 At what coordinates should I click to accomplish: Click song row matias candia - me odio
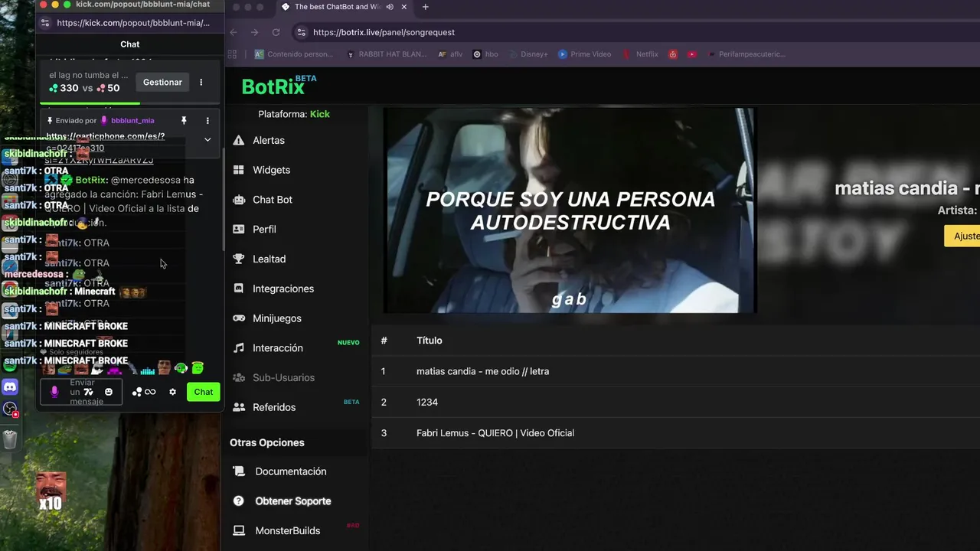675,371
